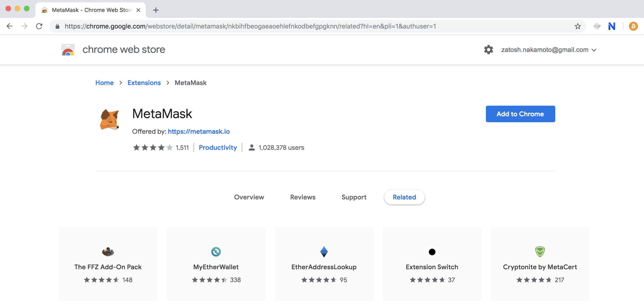
Task: Open the Extension Switch card title
Action: point(432,267)
